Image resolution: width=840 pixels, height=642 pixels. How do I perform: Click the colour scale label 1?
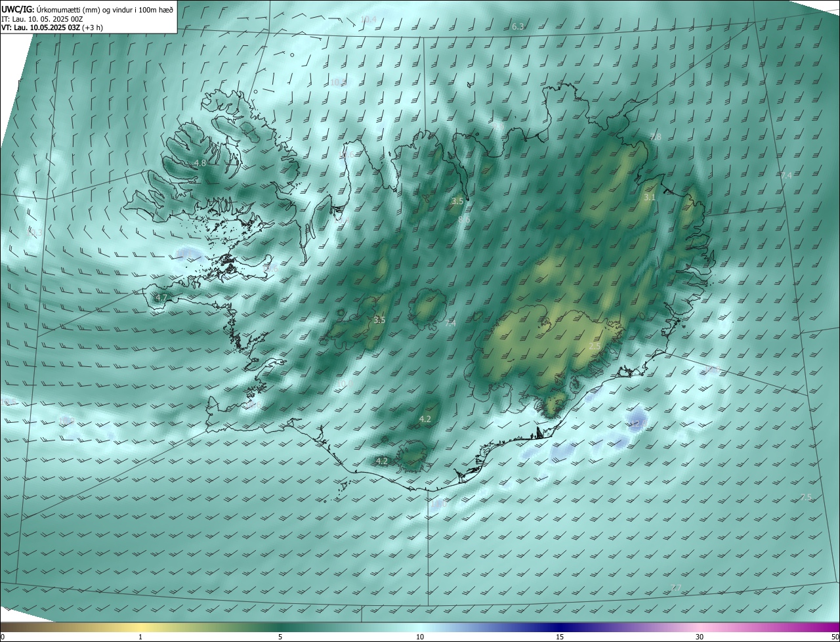click(x=140, y=637)
